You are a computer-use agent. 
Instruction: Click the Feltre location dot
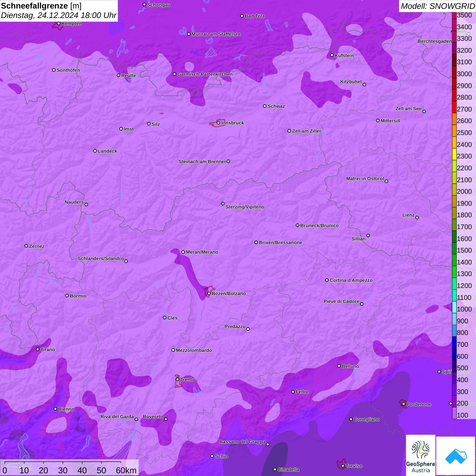(x=293, y=392)
